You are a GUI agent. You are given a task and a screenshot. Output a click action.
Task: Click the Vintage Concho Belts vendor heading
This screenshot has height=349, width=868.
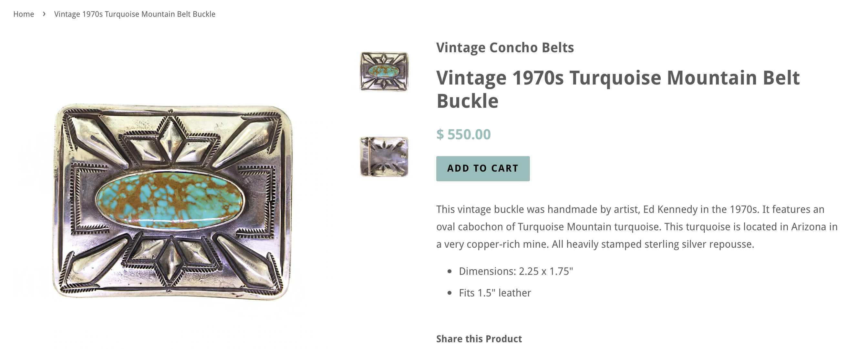[x=505, y=47]
